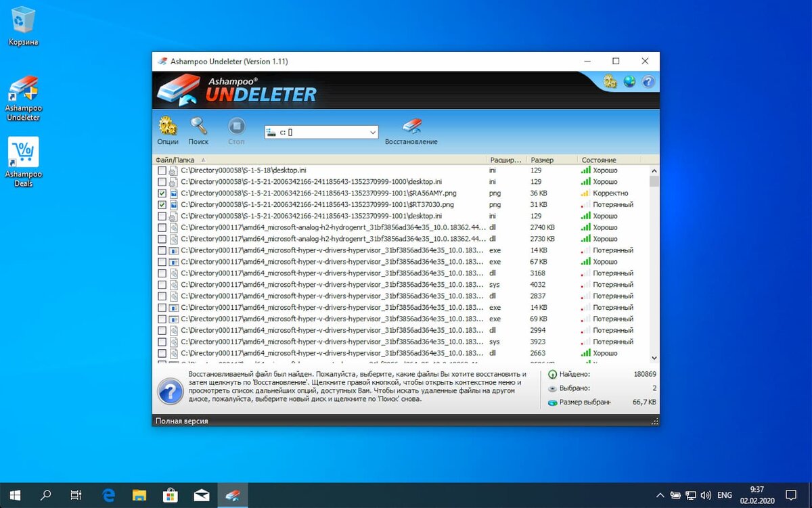Click the file list vertical scrollbar down arrow
Image resolution: width=812 pixels, height=508 pixels.
[654, 358]
